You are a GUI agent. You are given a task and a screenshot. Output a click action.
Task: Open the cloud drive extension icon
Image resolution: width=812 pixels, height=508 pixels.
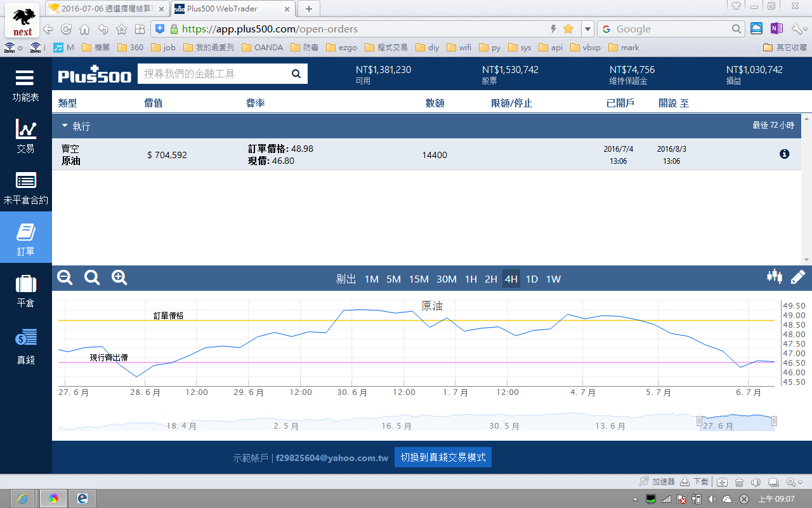[x=756, y=29]
